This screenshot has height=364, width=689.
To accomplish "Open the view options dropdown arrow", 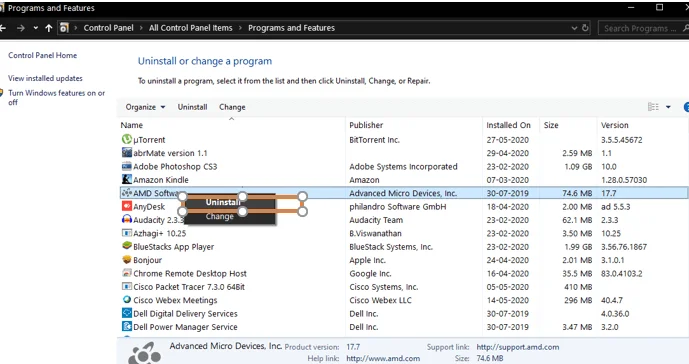I will [x=668, y=107].
